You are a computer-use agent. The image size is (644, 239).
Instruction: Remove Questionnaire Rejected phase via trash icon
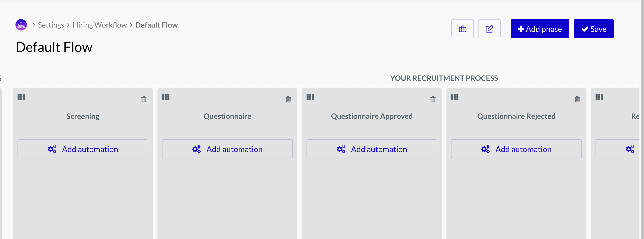tap(577, 99)
